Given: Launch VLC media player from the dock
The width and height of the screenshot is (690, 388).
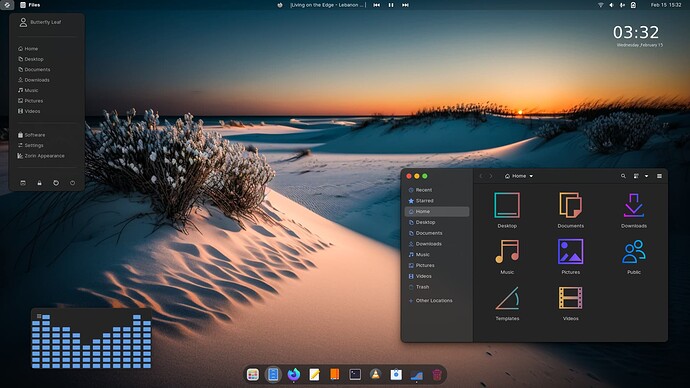Looking at the screenshot, I should coord(375,374).
